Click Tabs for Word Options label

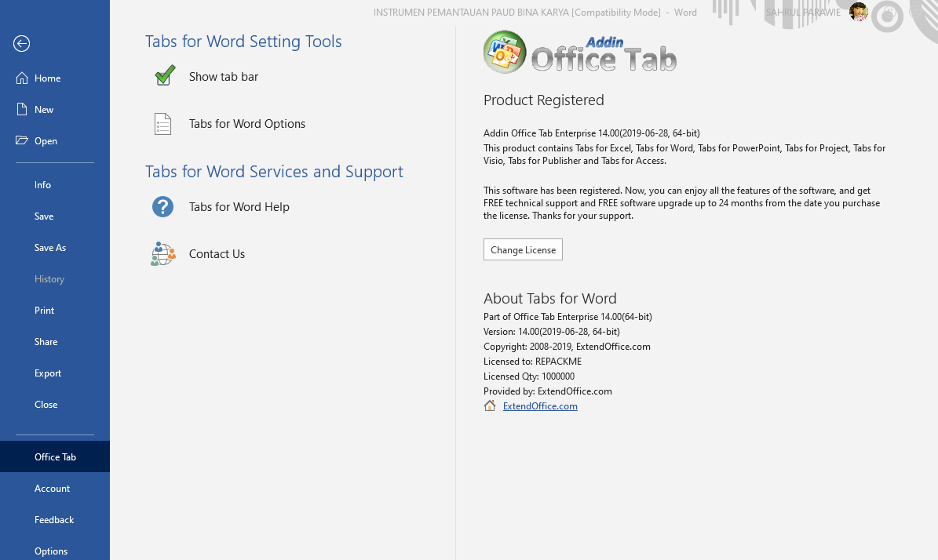coord(247,124)
